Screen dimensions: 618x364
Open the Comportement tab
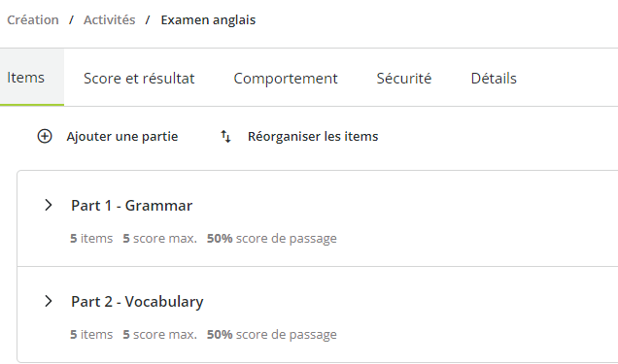tap(286, 79)
